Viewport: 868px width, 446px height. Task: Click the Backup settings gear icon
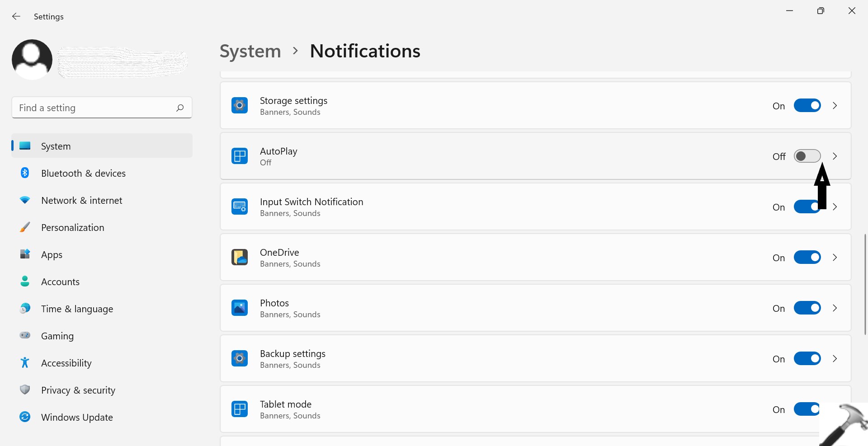[x=240, y=359]
